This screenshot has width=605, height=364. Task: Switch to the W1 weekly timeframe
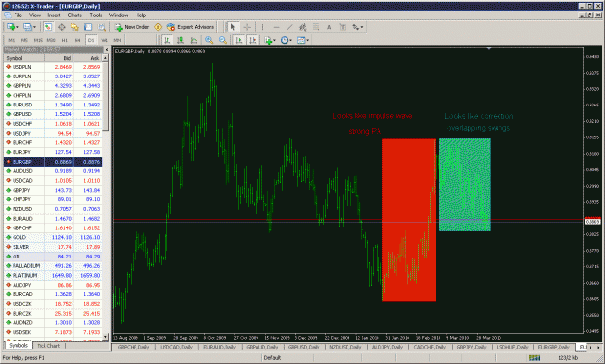pyautogui.click(x=105, y=40)
